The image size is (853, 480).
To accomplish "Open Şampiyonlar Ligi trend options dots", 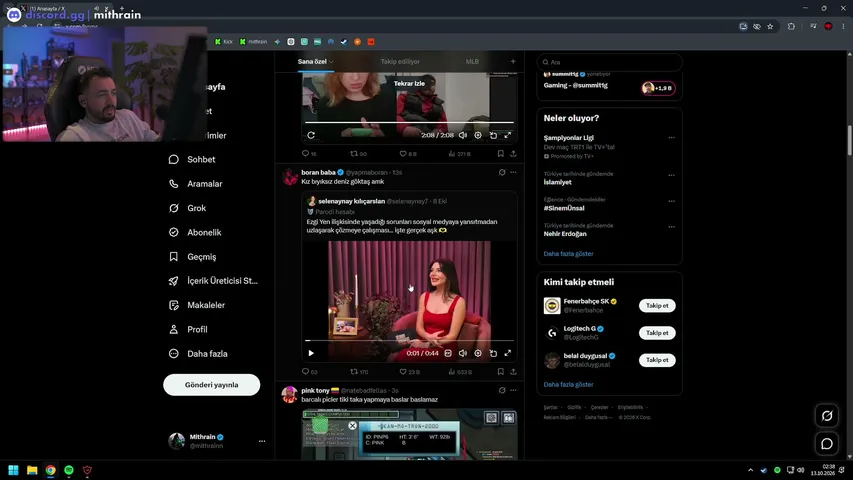I will (671, 138).
